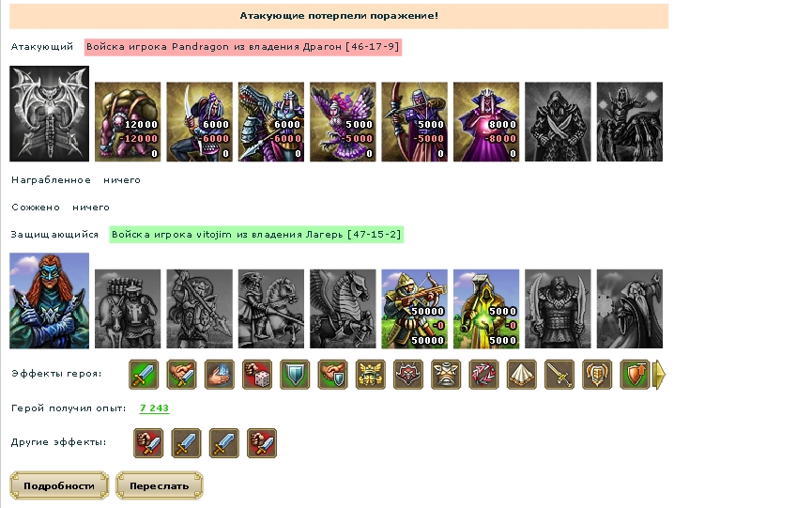Click the golden helmet armor effect icon

[x=370, y=375]
